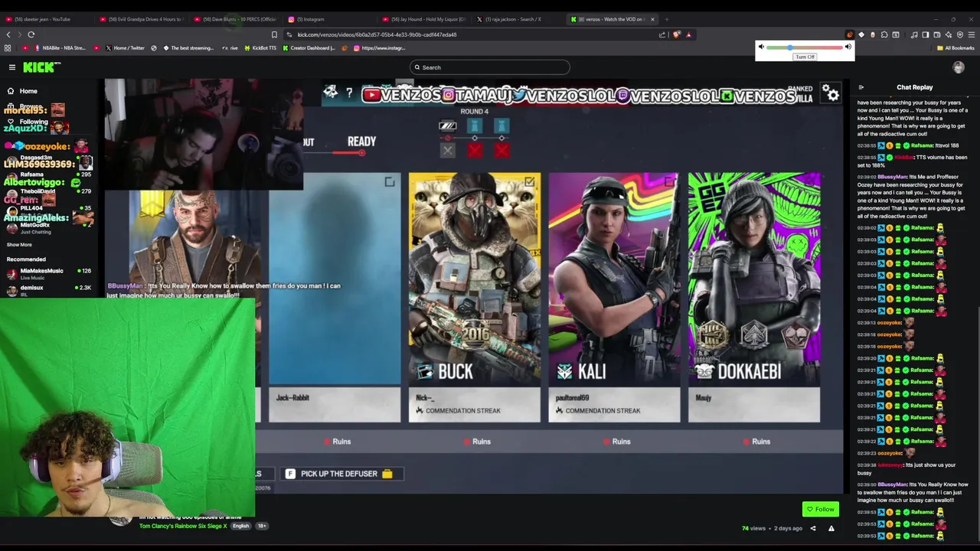This screenshot has width=980, height=551.
Task: Go to Home in Kick sidebar
Action: point(22,91)
